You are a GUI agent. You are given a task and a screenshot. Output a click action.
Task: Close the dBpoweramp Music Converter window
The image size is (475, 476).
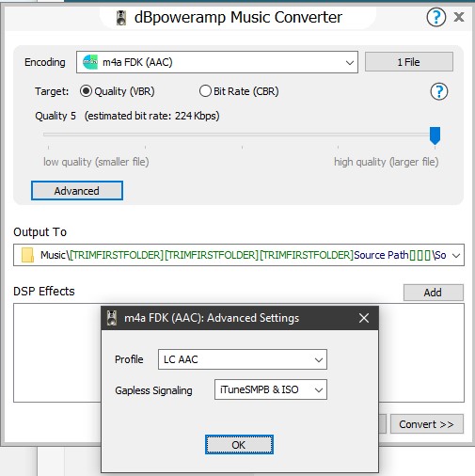[459, 17]
